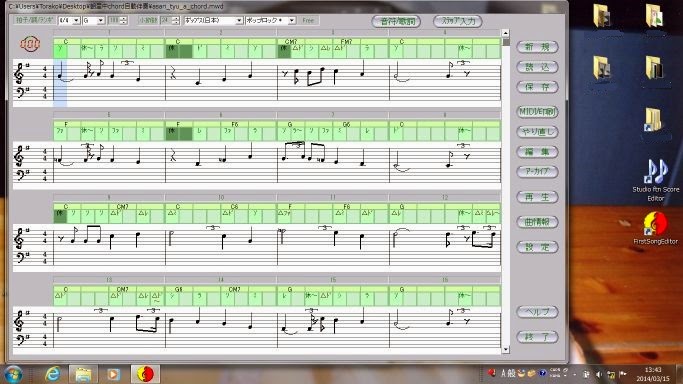Select the CM7 chord in measure 14
The width and height of the screenshot is (683, 384).
[234, 290]
